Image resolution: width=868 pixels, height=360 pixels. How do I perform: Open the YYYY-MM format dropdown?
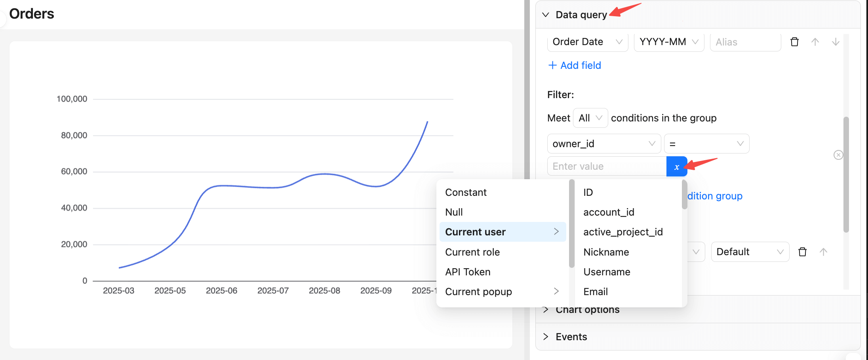[x=668, y=42]
